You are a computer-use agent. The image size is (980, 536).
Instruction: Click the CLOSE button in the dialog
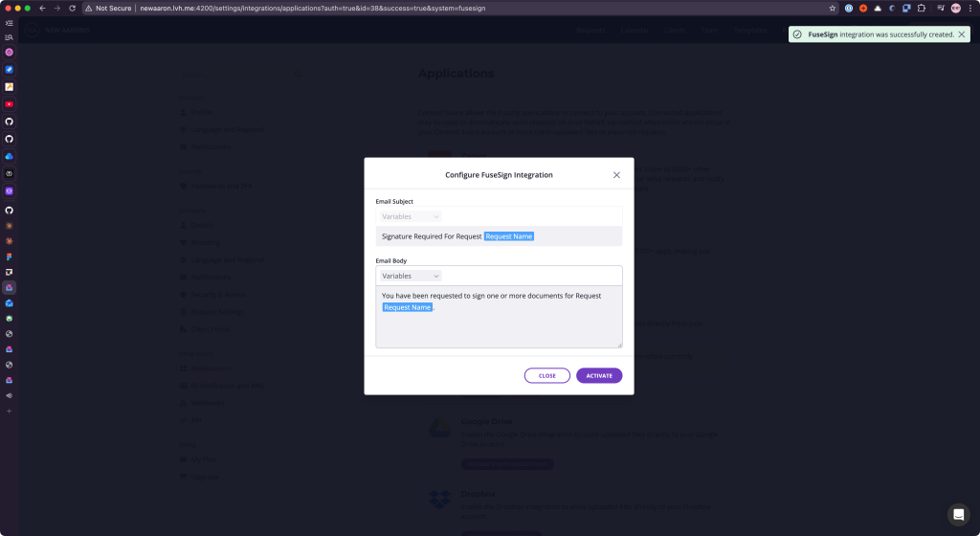tap(546, 375)
